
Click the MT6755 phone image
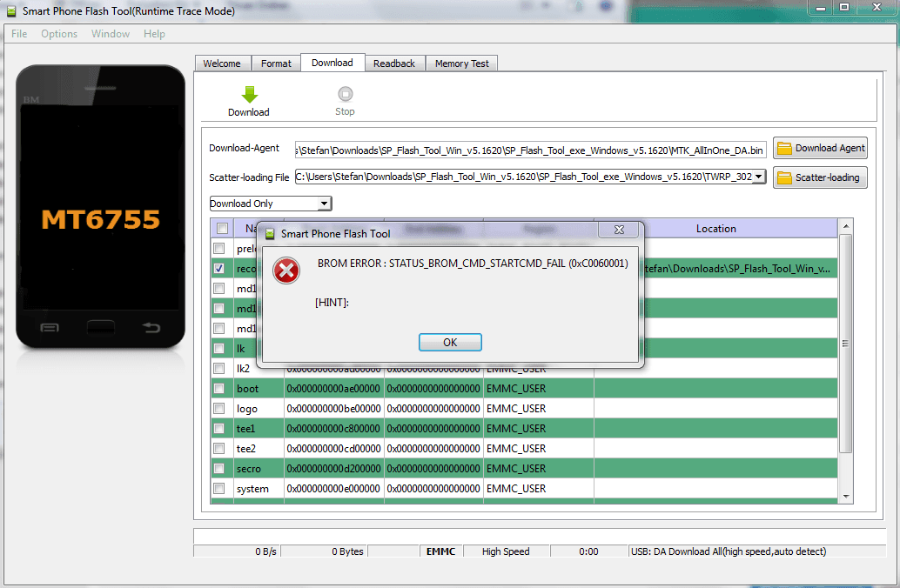click(x=100, y=206)
